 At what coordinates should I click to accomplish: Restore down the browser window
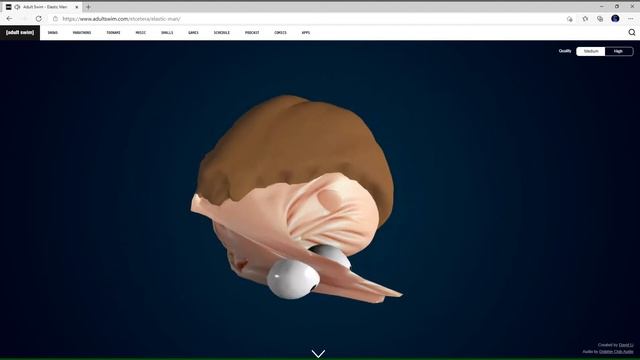coord(617,7)
